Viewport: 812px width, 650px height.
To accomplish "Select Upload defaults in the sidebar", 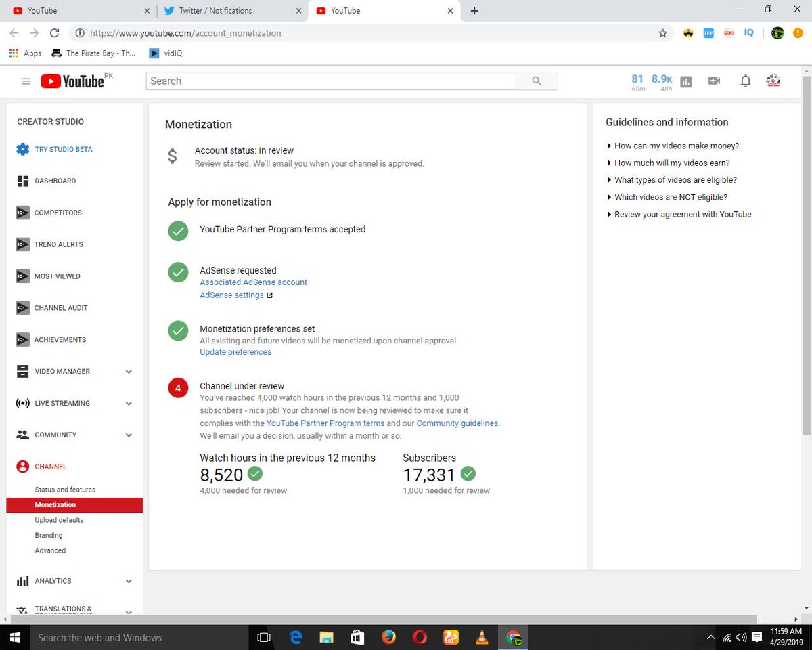I will [x=60, y=520].
